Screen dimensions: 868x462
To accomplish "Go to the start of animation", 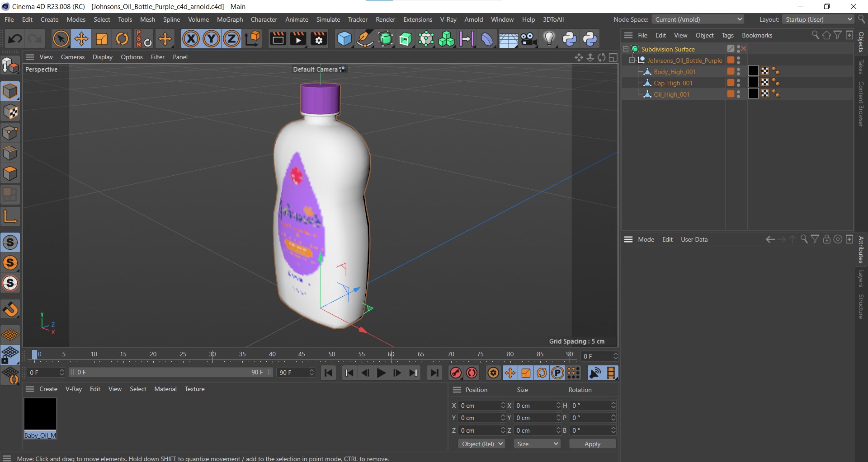I will 329,373.
